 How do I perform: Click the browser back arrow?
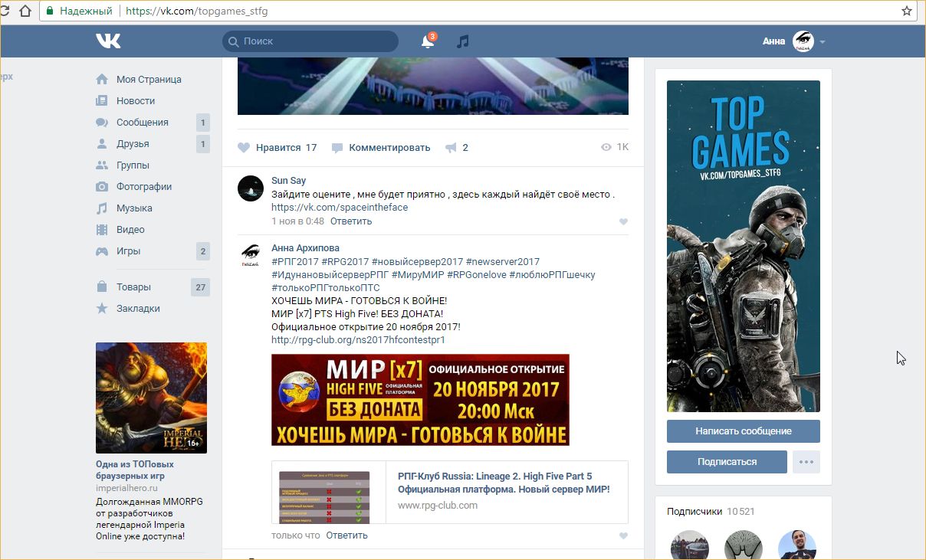click(x=6, y=11)
